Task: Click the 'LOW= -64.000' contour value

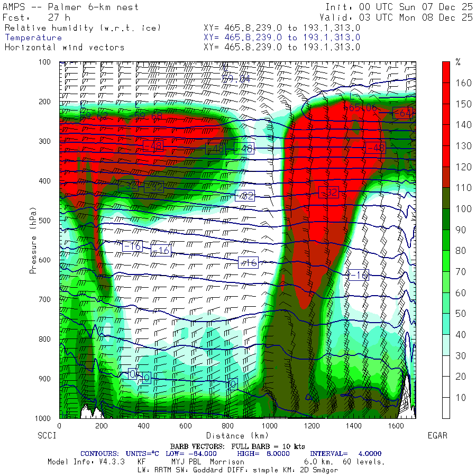Action: coord(191,454)
